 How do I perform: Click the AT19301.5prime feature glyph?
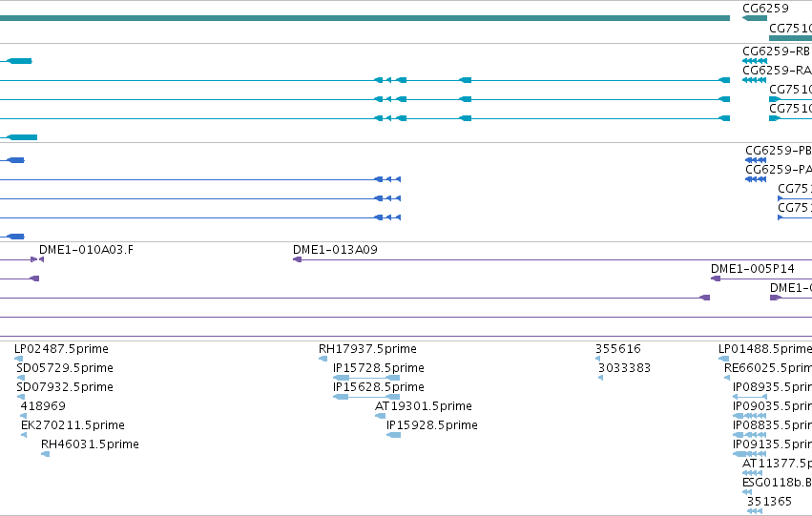tap(380, 416)
